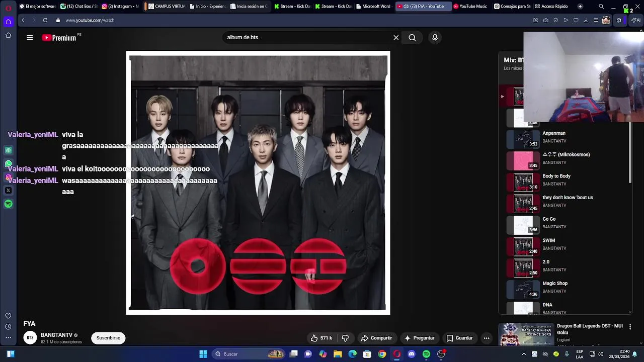Like the video (571 k)
The height and width of the screenshot is (362, 644).
[321, 338]
